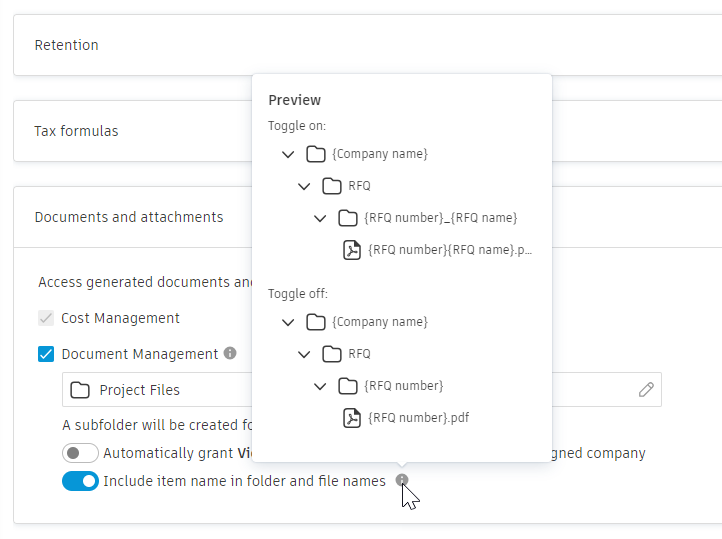Click info icon beside Document Management
722x539 pixels.
(x=230, y=353)
